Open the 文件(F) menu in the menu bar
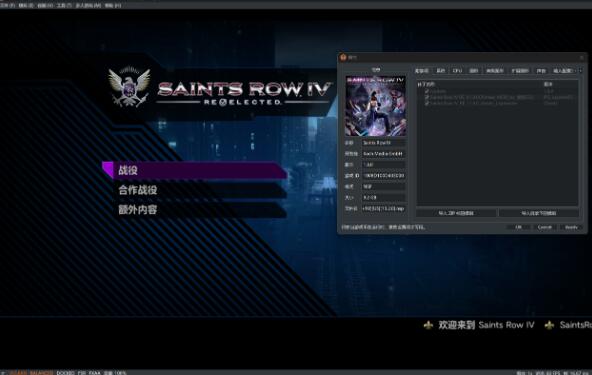 click(x=7, y=6)
